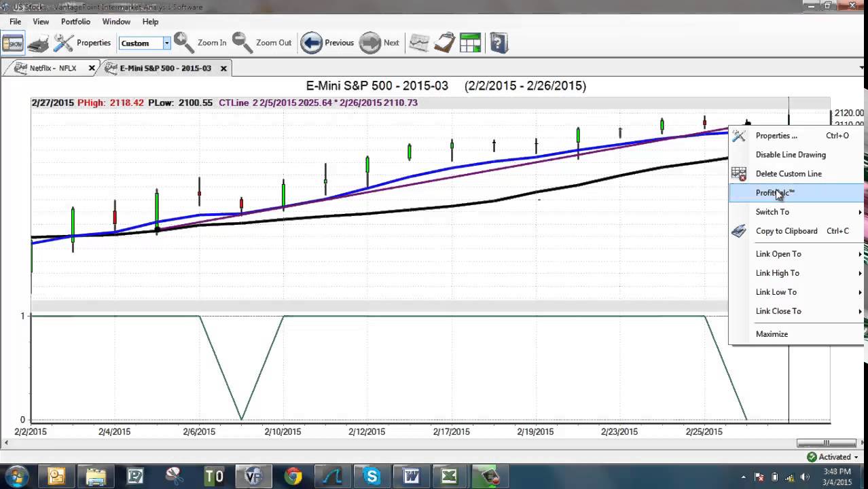Open the Window menu
The image size is (868, 489).
click(x=116, y=22)
